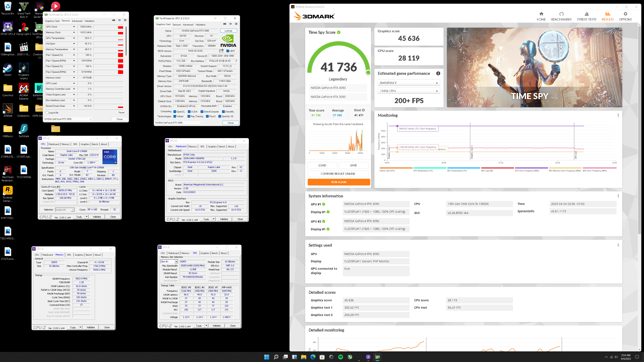The height and width of the screenshot is (362, 644).
Task: Open the Settings used three-dot menu
Action: click(618, 245)
